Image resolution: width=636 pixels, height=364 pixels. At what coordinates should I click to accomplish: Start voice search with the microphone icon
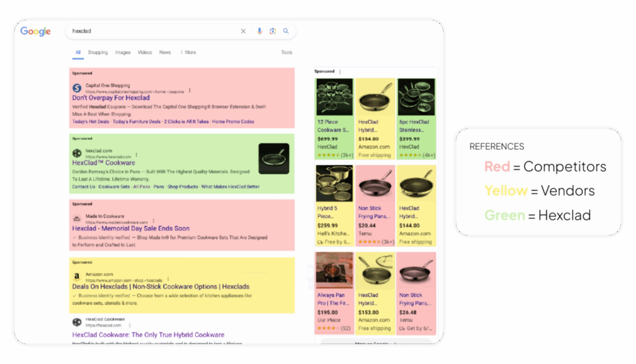click(x=260, y=31)
